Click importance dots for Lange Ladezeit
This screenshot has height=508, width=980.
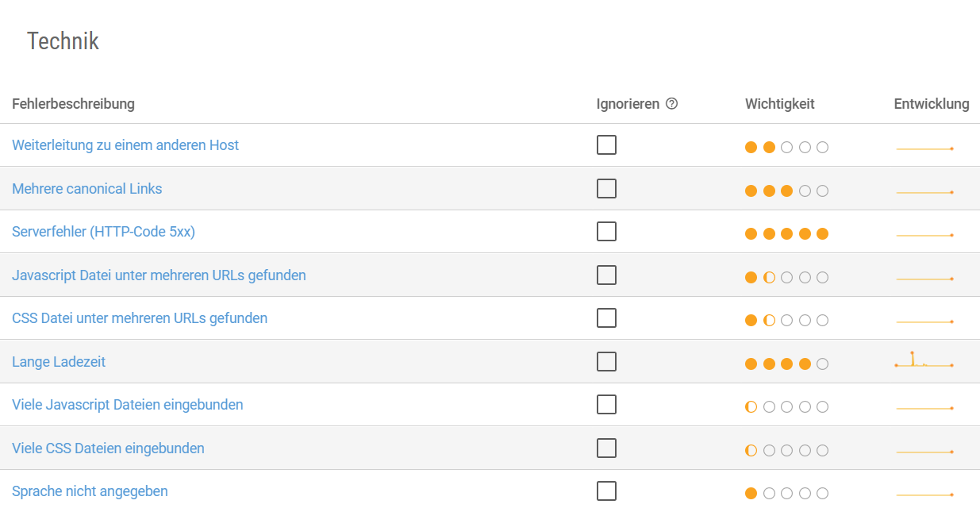point(786,364)
